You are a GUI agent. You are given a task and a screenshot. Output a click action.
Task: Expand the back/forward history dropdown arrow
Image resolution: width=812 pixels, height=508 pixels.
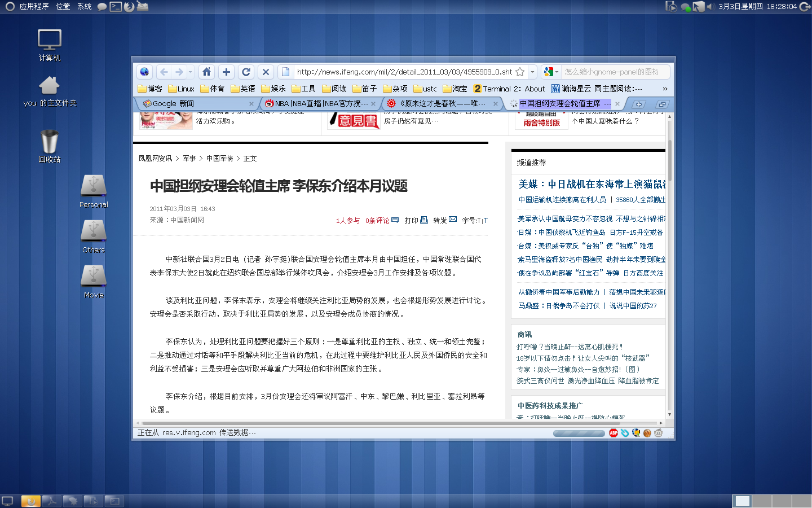tap(191, 72)
